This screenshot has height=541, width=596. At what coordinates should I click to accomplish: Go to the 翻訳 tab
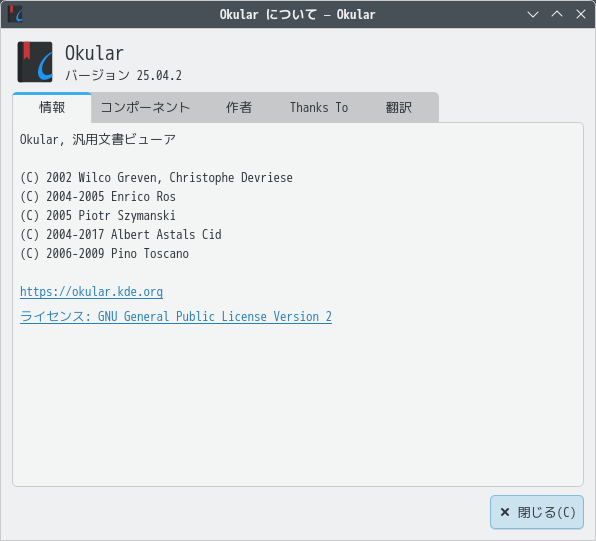[399, 108]
